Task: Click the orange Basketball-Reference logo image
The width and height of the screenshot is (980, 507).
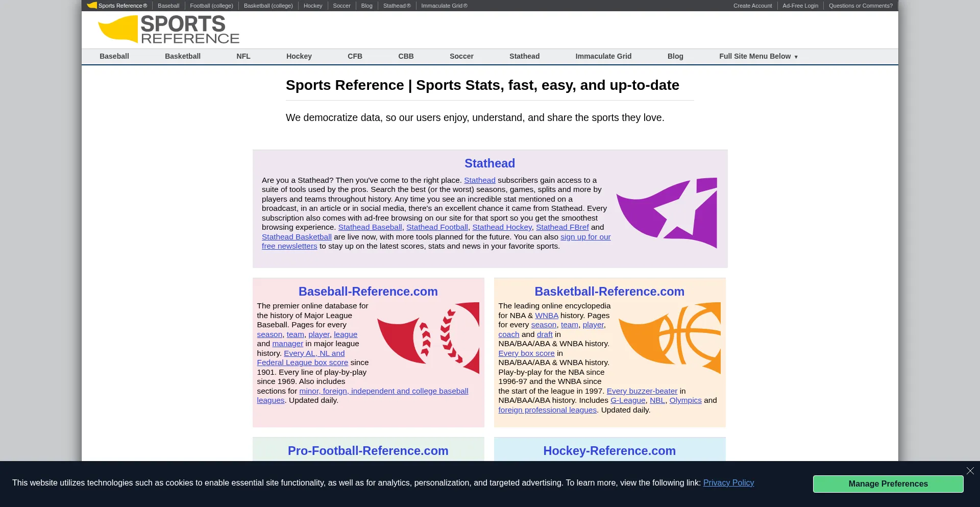Action: click(669, 338)
